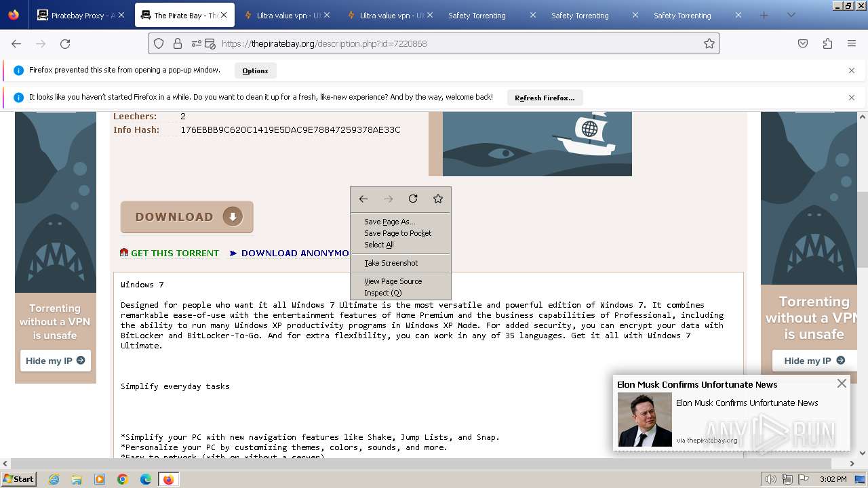
Task: Dismiss the pop-up blocked notification bar
Action: (x=852, y=70)
